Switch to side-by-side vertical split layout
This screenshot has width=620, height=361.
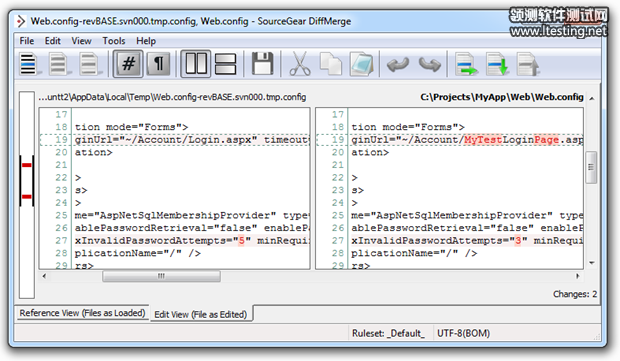(x=196, y=64)
